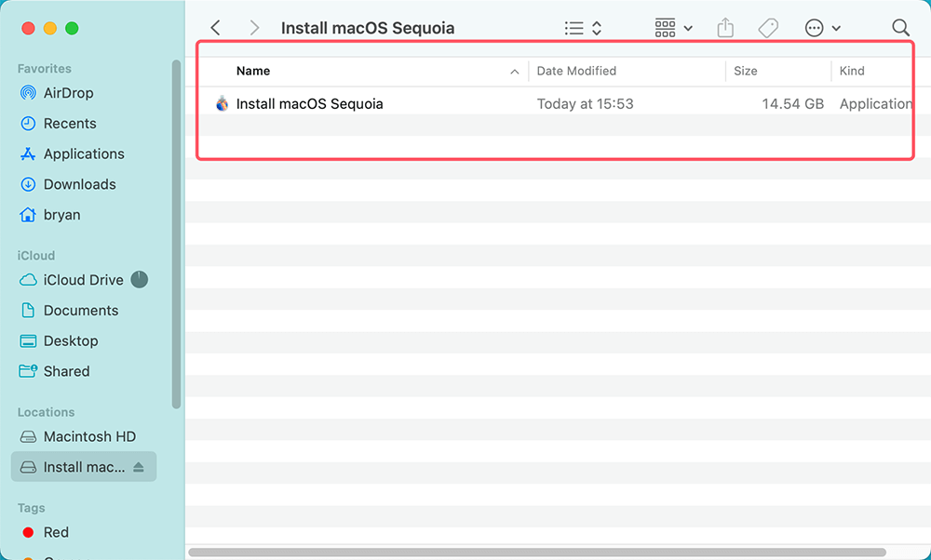The width and height of the screenshot is (931, 560).
Task: Select the Install macOS Sequoia file
Action: coord(309,104)
